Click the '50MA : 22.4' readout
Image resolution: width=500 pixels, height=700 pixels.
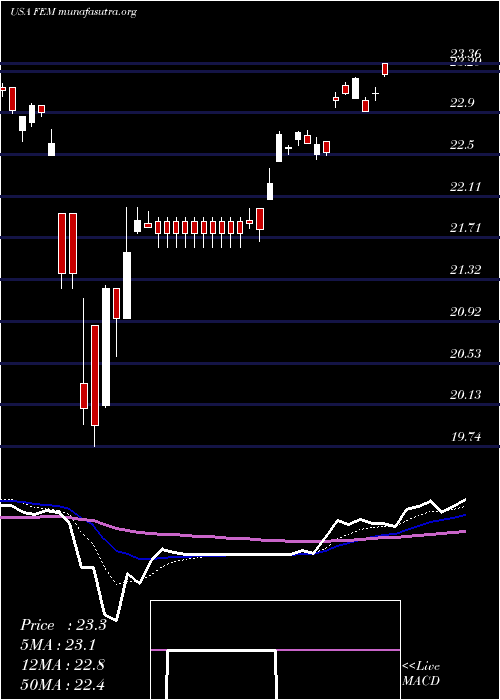pos(62,684)
